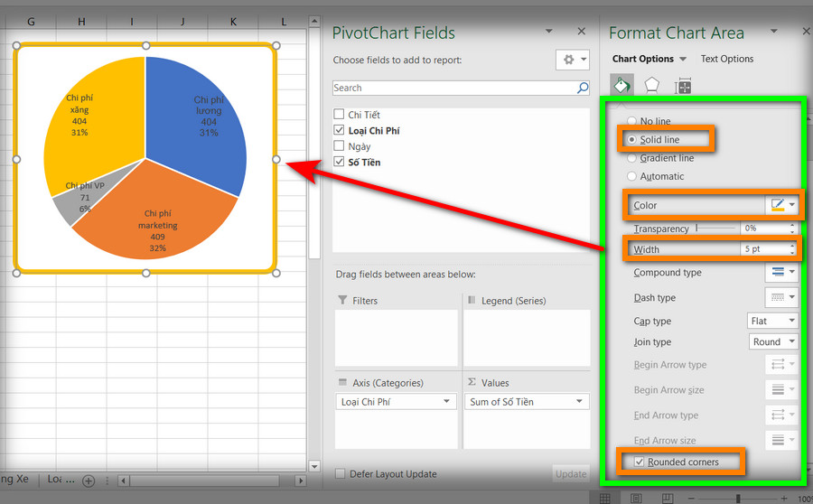Open Loại Chi Phí axis field dropdown
Image resolution: width=813 pixels, height=504 pixels.
point(446,401)
